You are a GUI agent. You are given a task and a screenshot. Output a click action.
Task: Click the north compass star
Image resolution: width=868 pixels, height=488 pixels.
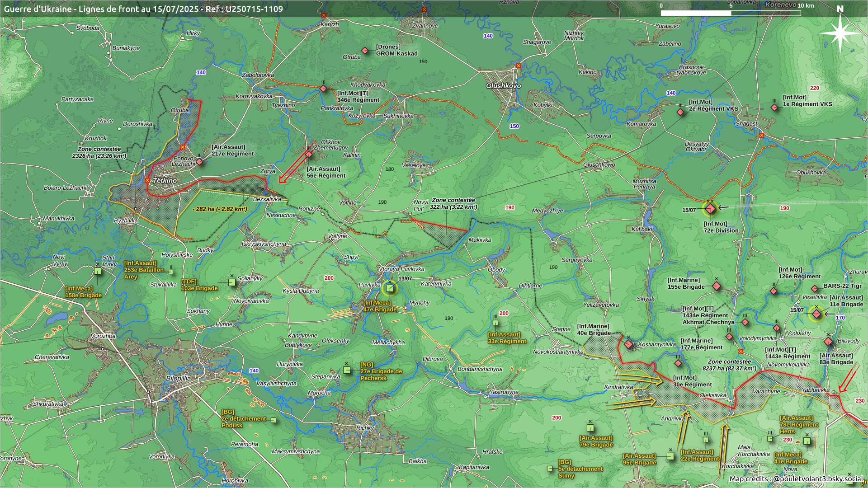click(840, 33)
